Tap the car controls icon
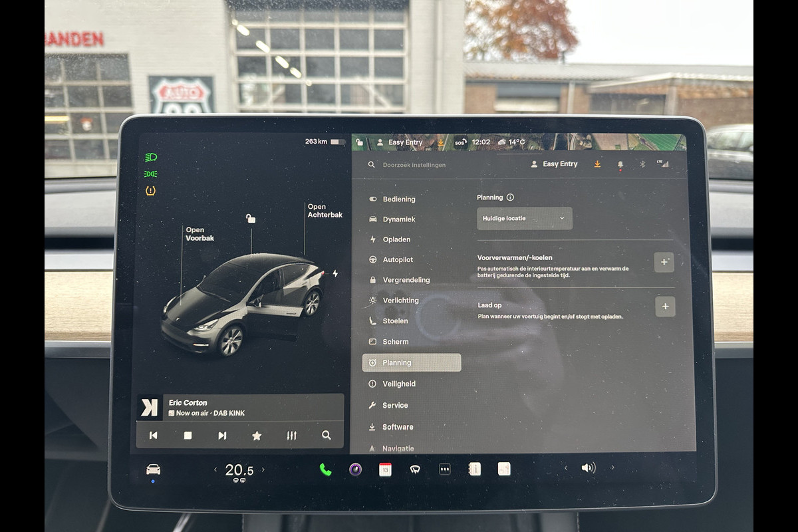This screenshot has height=532, width=798. coord(153,469)
